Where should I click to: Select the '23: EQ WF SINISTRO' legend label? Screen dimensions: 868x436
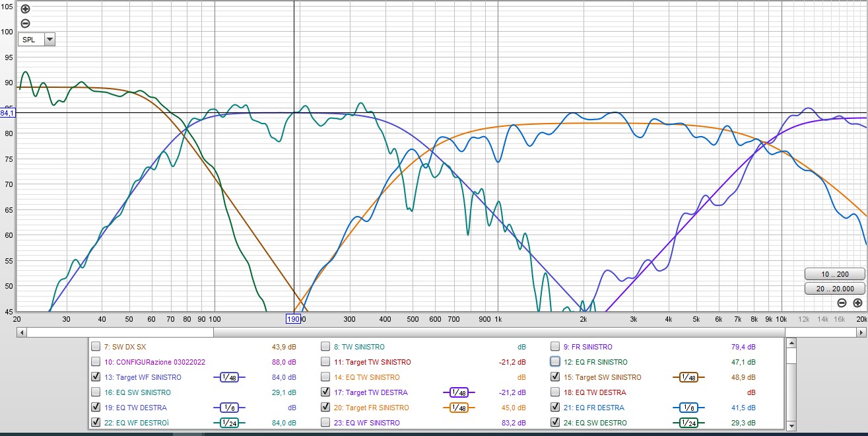point(367,423)
